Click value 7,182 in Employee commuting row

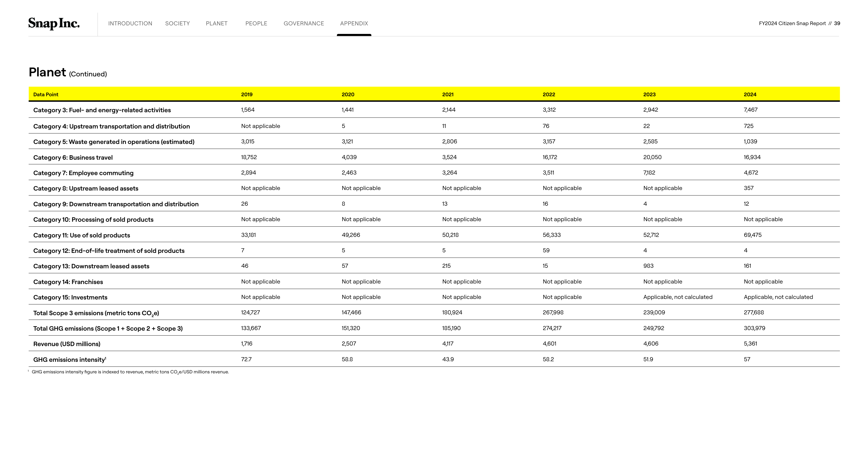[649, 173]
